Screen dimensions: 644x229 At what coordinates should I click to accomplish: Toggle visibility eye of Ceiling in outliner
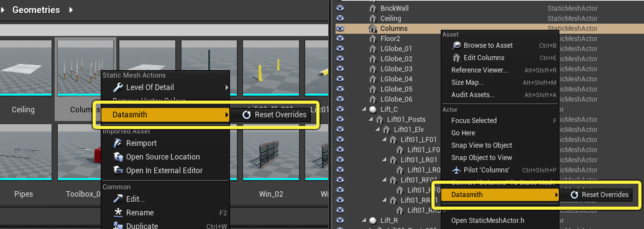point(340,19)
